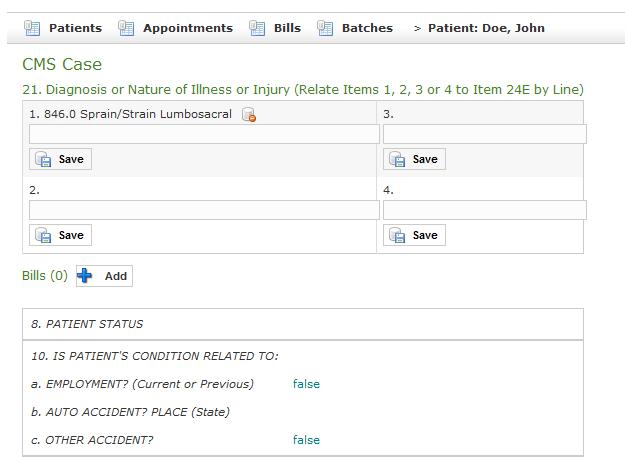Click the Batches nav icon
The image size is (625, 457).
[325, 28]
